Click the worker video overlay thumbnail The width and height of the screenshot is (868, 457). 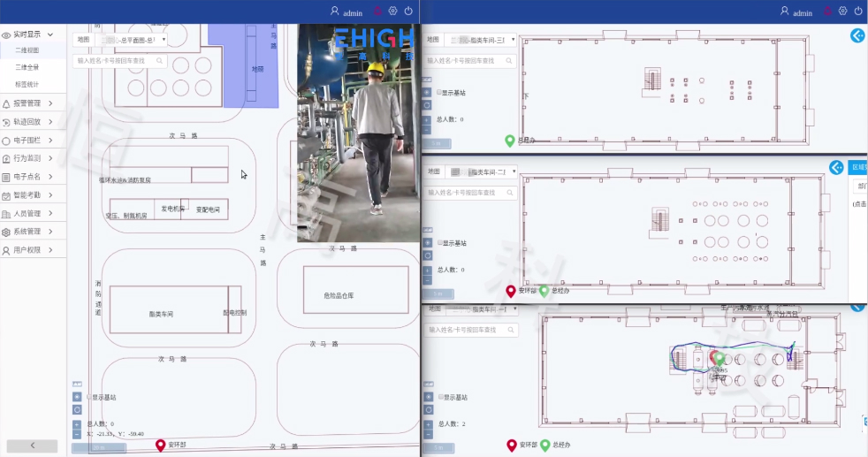coord(359,133)
